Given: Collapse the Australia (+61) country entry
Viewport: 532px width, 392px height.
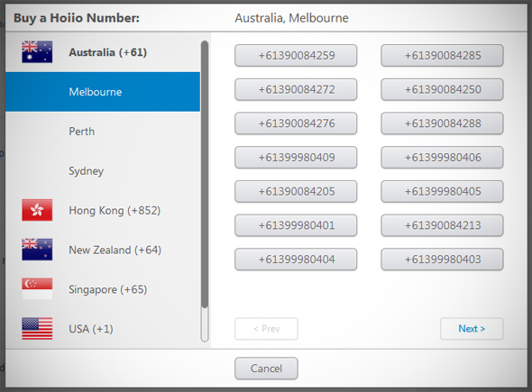Looking at the screenshot, I should click(x=103, y=52).
